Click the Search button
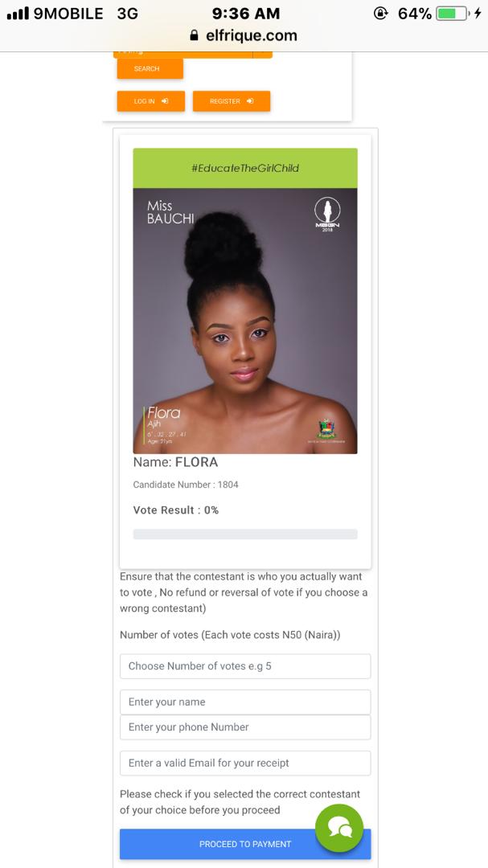Screen dimensions: 488x868 150,68
